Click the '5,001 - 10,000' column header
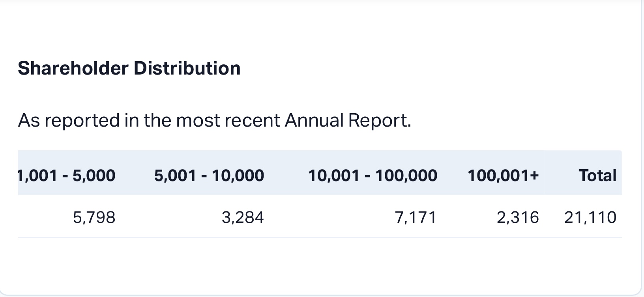644x297 pixels. 209,176
